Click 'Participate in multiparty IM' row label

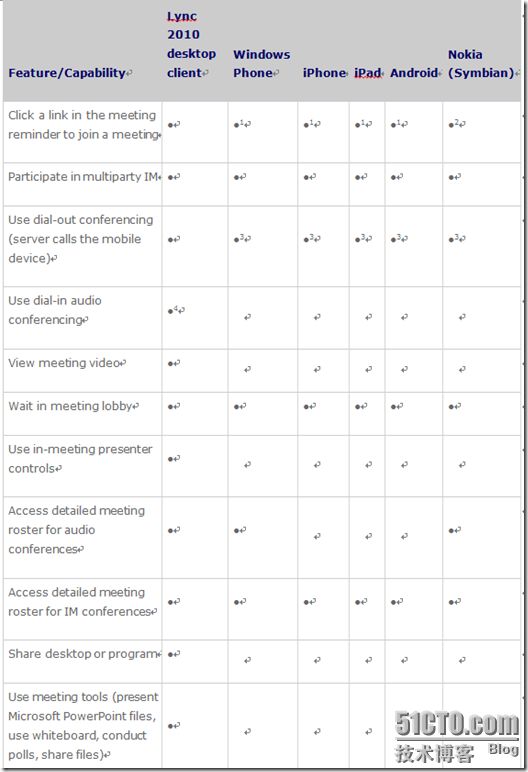pyautogui.click(x=83, y=177)
